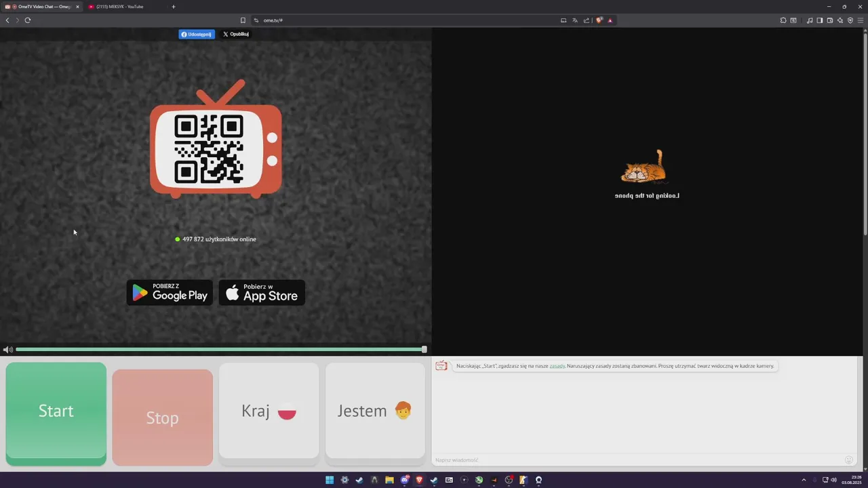Click the sleeping cat camera placeholder
Viewport: 868px width, 488px height.
point(644,167)
